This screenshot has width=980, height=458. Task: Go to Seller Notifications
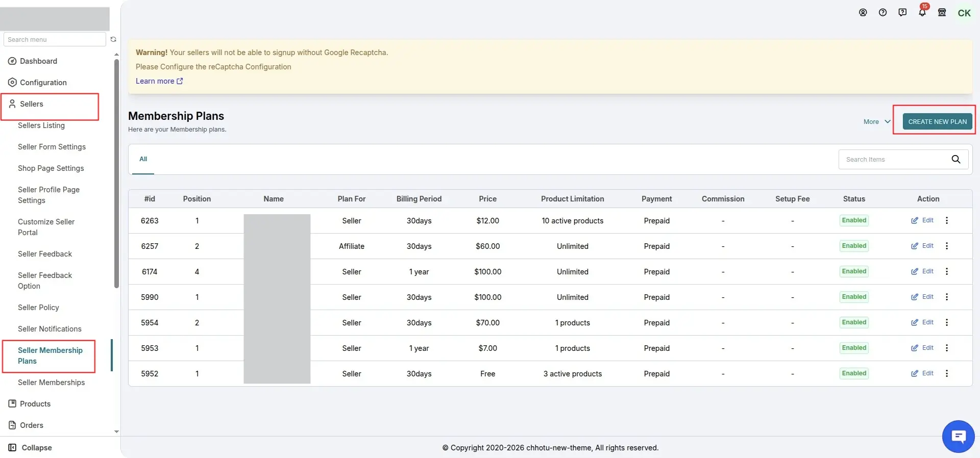click(50, 329)
